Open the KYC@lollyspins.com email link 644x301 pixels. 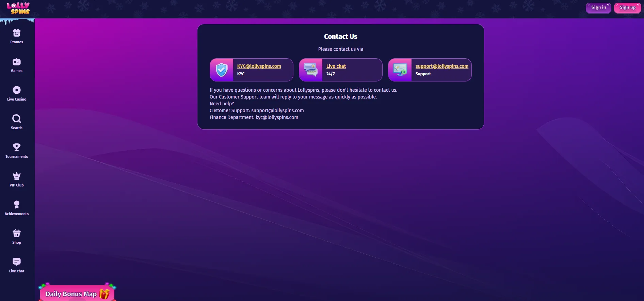pos(259,66)
